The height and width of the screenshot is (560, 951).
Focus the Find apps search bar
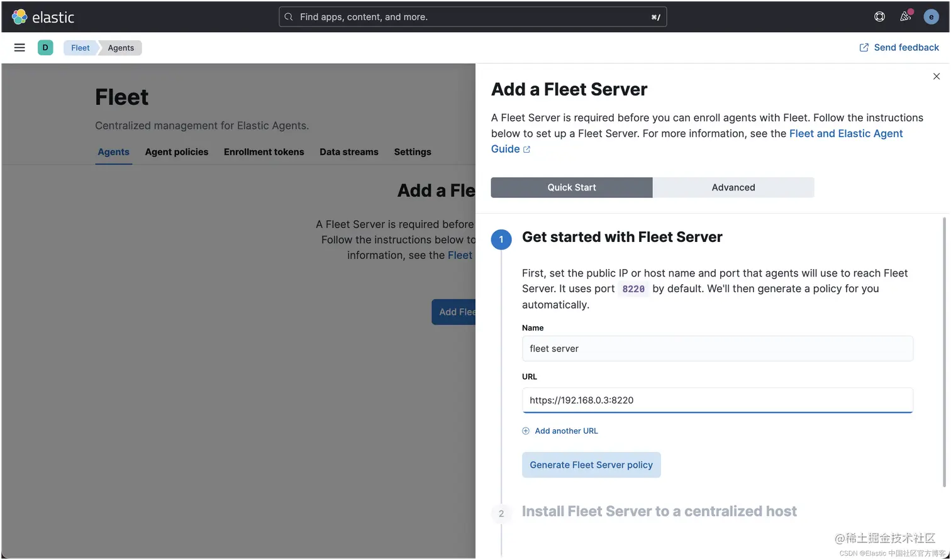pyautogui.click(x=472, y=17)
